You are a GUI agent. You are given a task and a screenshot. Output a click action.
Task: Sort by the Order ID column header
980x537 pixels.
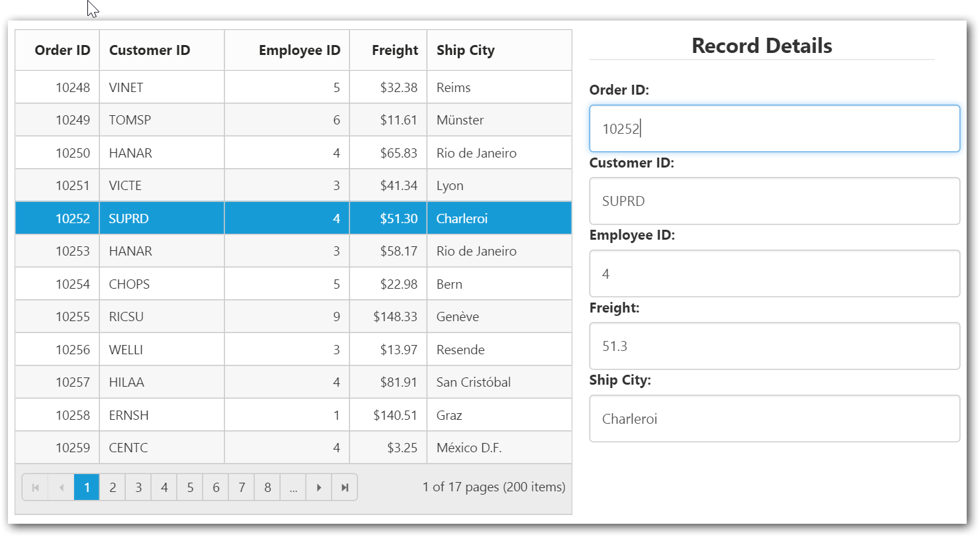pos(62,50)
